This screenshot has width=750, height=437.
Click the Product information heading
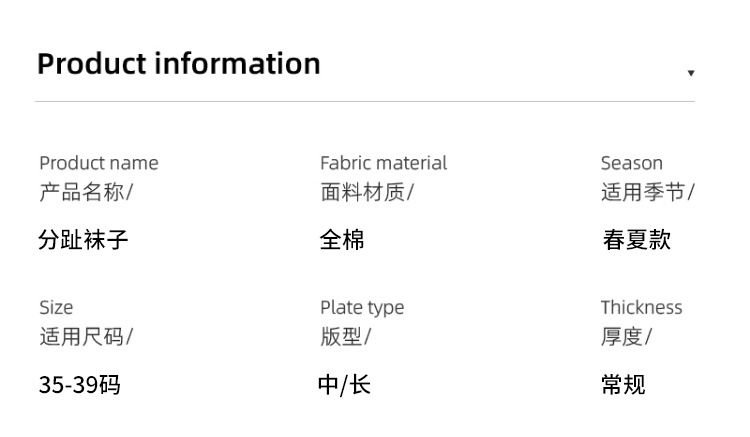(x=179, y=64)
